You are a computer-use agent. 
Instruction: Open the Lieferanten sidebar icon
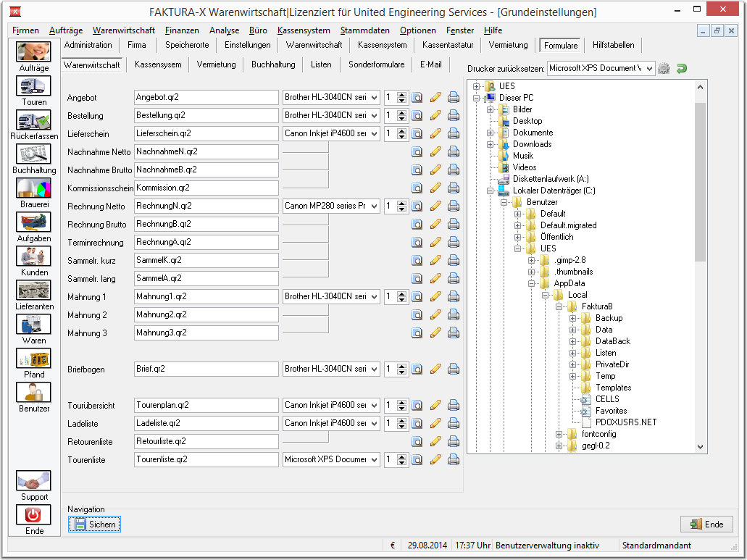(x=33, y=291)
